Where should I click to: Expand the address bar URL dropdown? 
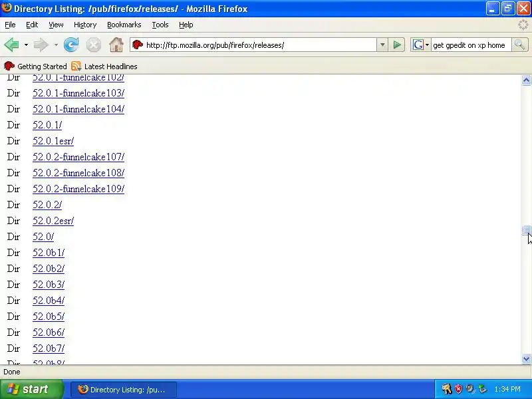coord(382,45)
